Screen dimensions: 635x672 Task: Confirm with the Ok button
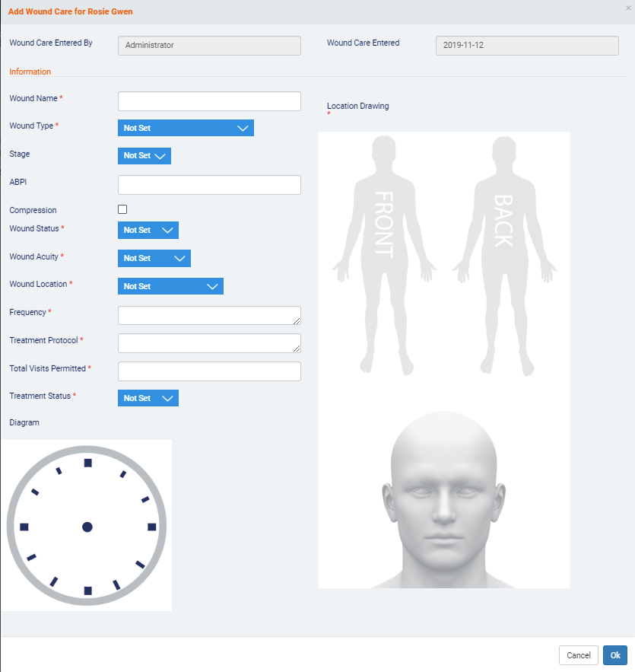[x=615, y=655]
